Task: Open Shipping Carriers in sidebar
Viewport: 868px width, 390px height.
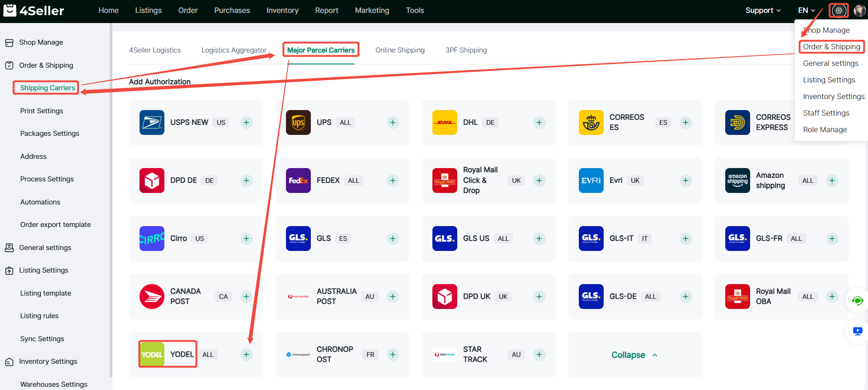Action: [47, 88]
